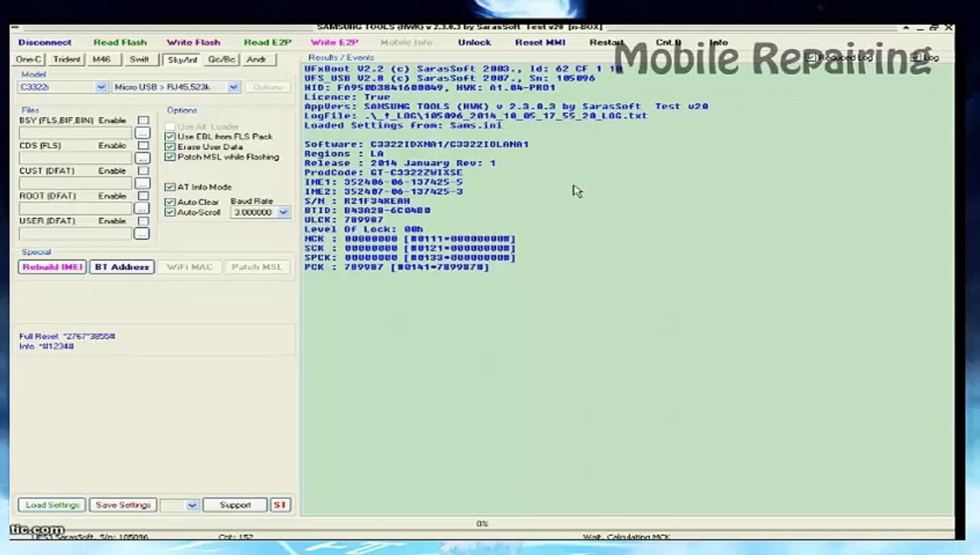
Task: Click Load Settings button
Action: tap(52, 505)
